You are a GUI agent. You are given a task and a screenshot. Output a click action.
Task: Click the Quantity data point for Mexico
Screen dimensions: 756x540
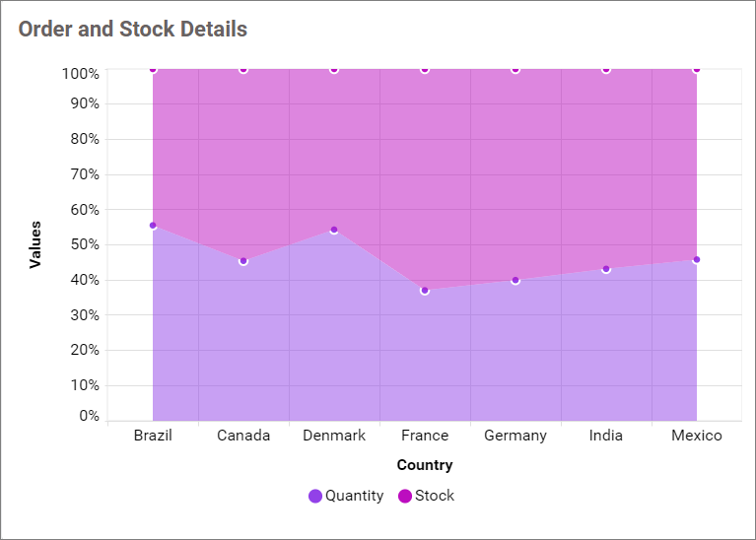click(697, 260)
